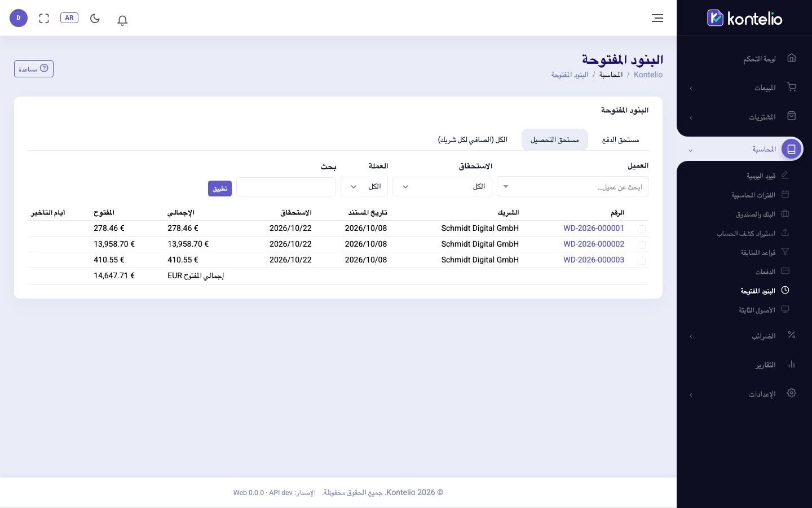The height and width of the screenshot is (508, 812).
Task: Open لوحة التحكم home icon
Action: pyautogui.click(x=792, y=58)
